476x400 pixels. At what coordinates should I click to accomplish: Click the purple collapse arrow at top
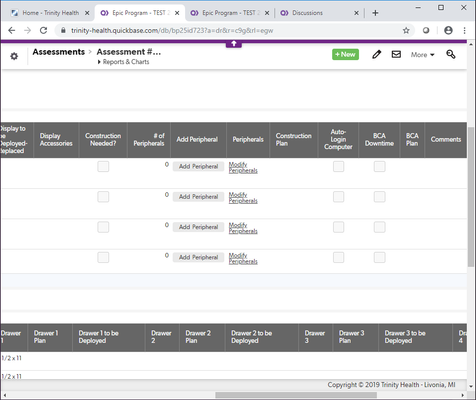(x=234, y=44)
